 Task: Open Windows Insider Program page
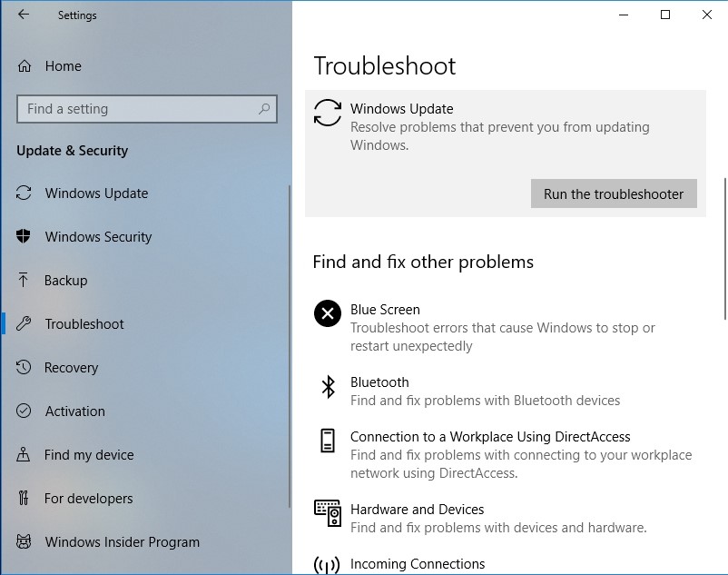click(x=122, y=542)
